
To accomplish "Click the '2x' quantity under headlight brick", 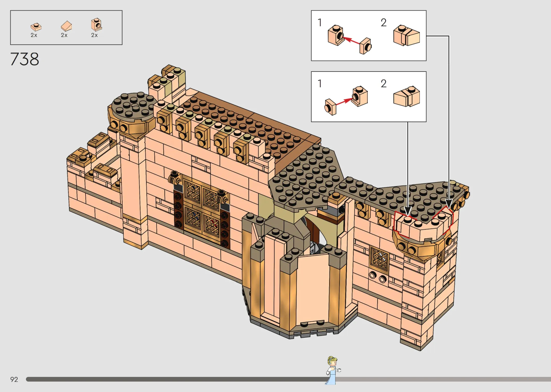I will (x=94, y=35).
